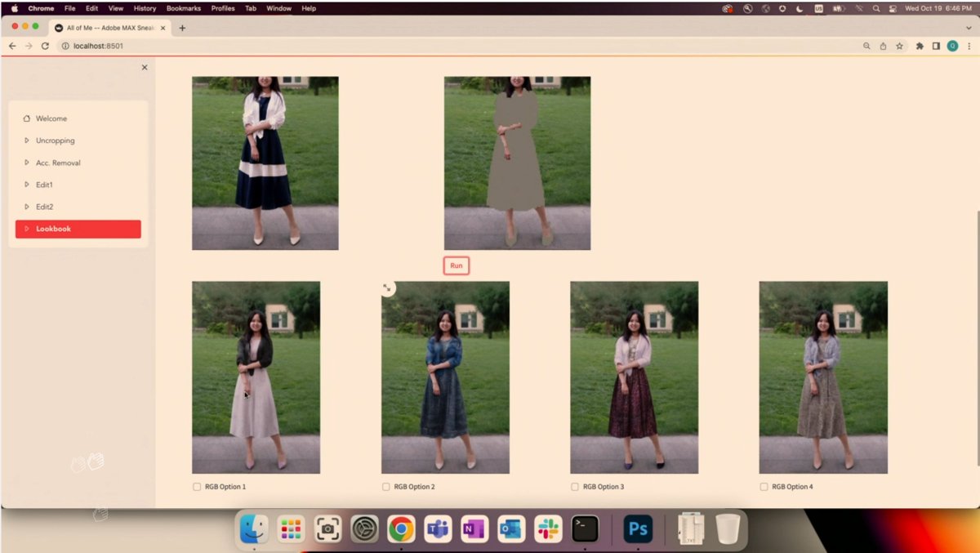Open the Profiles menu
Screen dimensions: 980x553
click(x=223, y=8)
